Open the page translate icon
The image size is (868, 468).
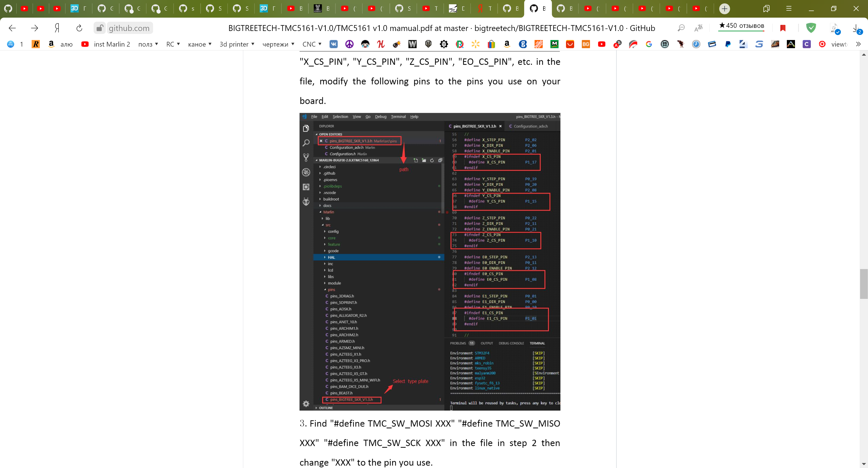(698, 28)
